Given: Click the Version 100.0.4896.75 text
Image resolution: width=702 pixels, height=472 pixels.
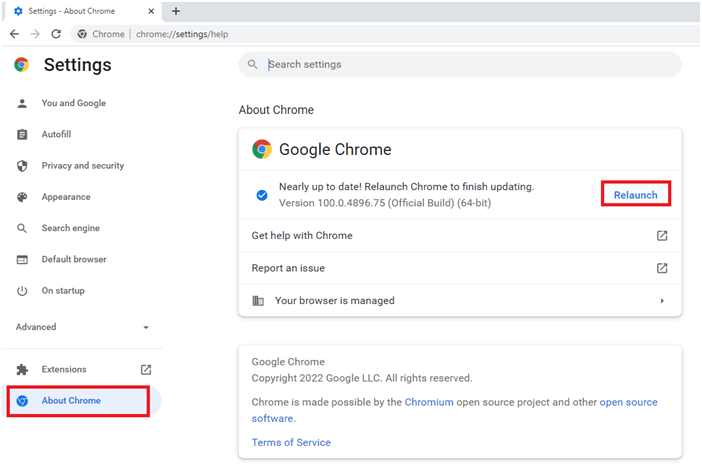Looking at the screenshot, I should point(385,203).
